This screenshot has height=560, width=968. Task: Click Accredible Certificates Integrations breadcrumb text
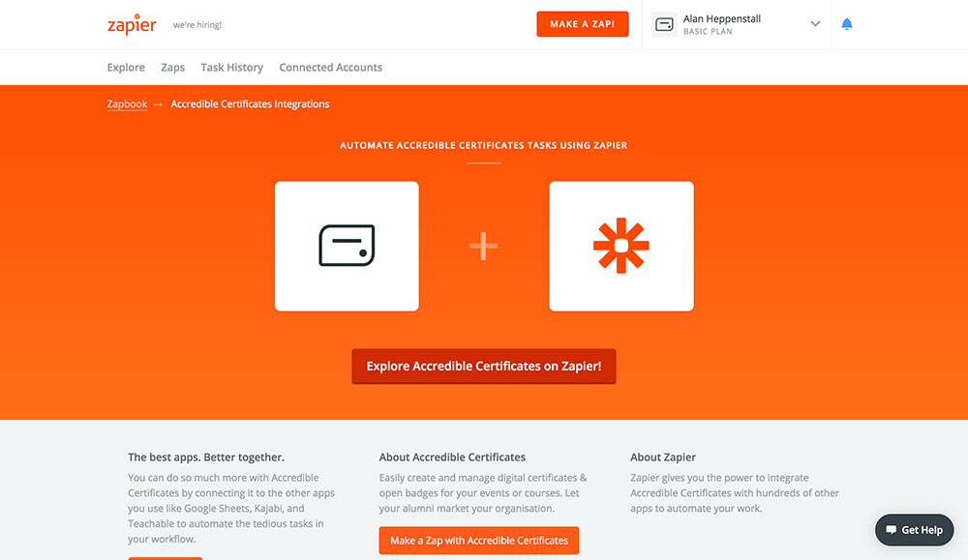[250, 103]
